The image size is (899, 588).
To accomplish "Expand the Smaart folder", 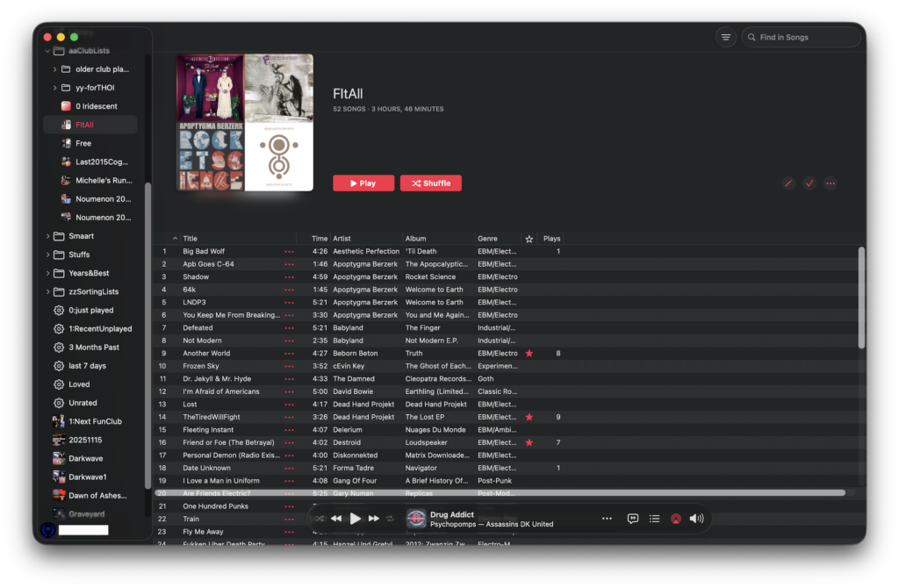I will tap(47, 236).
